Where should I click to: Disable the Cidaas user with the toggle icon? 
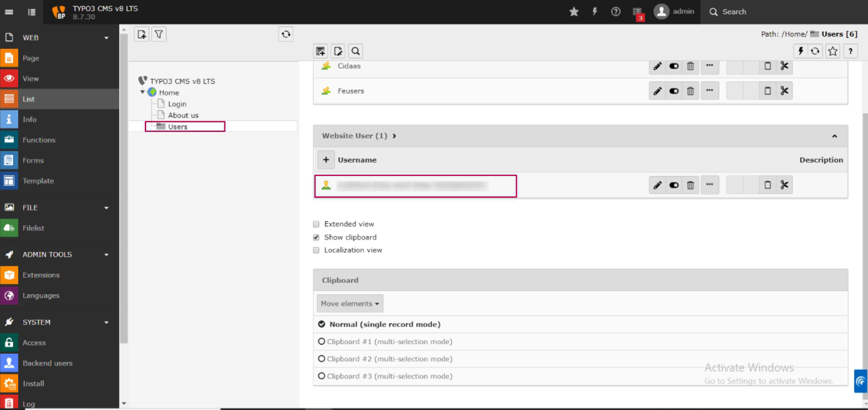point(674,66)
